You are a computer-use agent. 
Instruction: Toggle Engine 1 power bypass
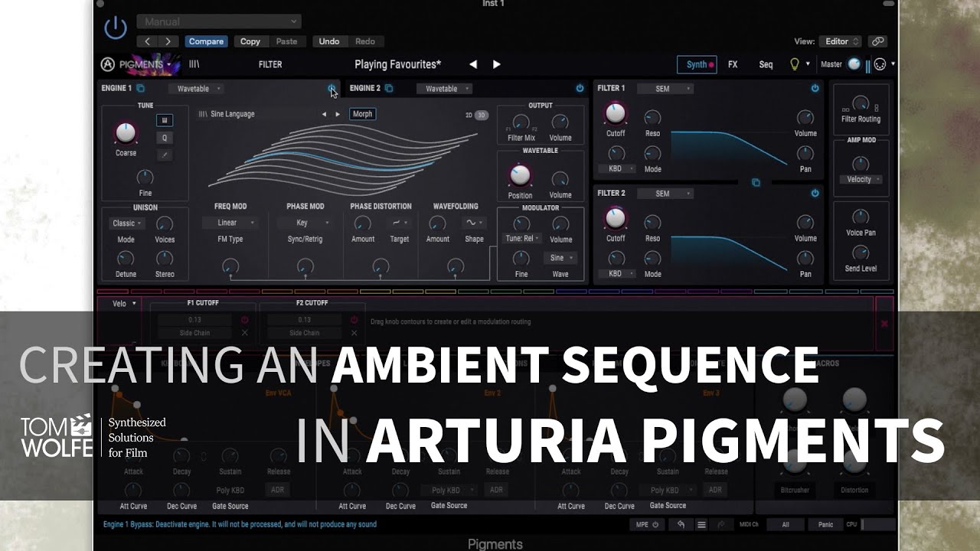point(332,89)
